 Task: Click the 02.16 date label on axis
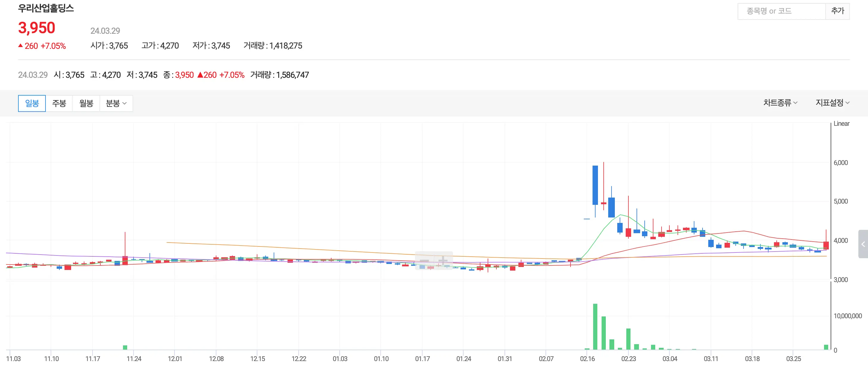coord(587,359)
